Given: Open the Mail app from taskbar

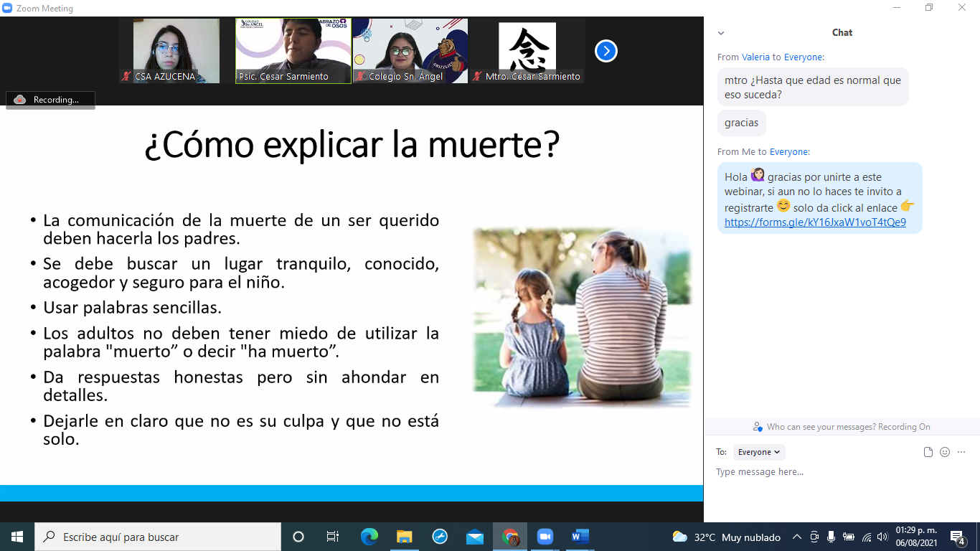Looking at the screenshot, I should click(475, 537).
